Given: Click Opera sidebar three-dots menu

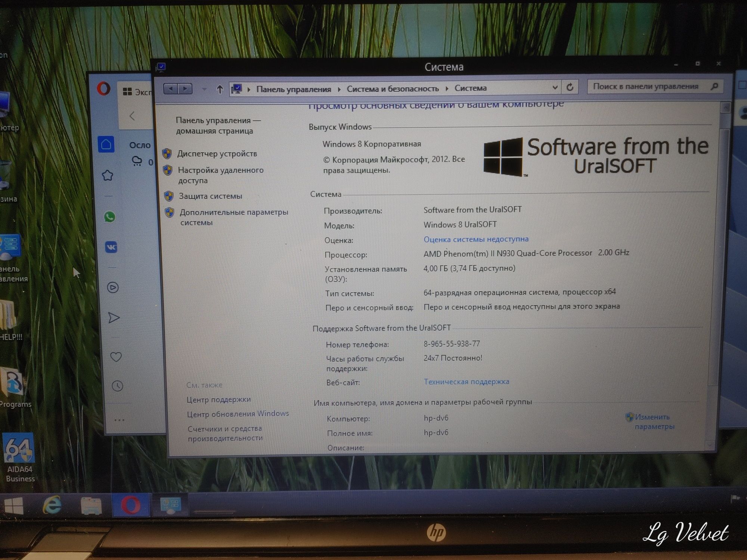Looking at the screenshot, I should 119,420.
